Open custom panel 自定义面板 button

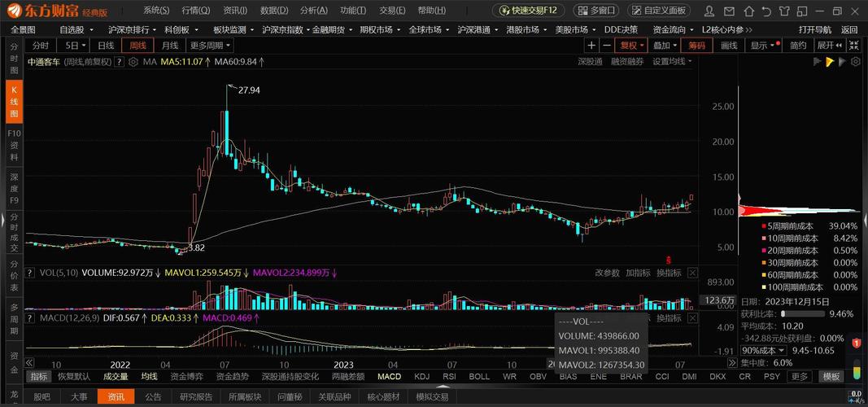click(658, 10)
